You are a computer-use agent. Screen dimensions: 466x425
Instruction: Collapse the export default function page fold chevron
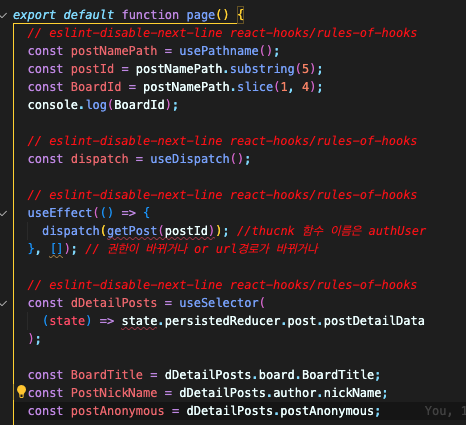(x=4, y=15)
